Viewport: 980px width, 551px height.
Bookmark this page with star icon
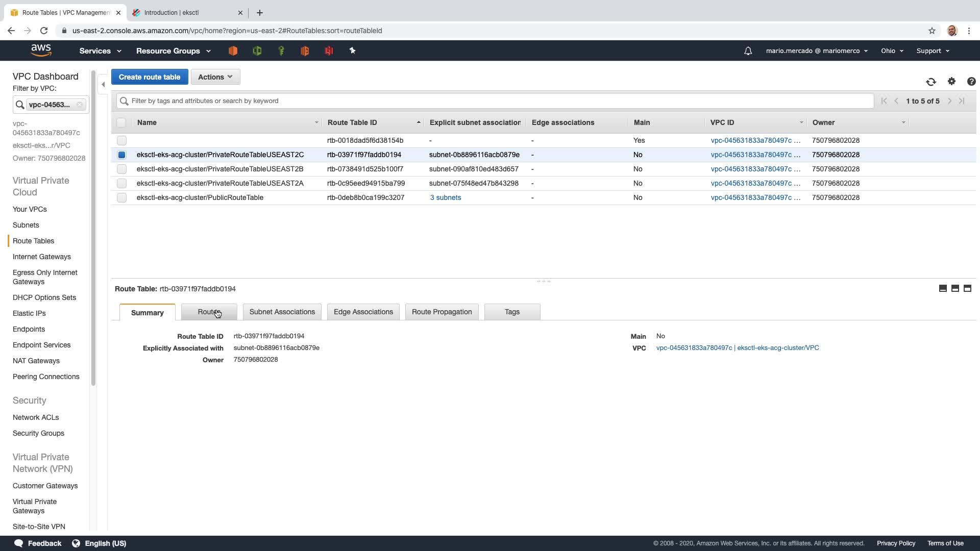tap(932, 31)
